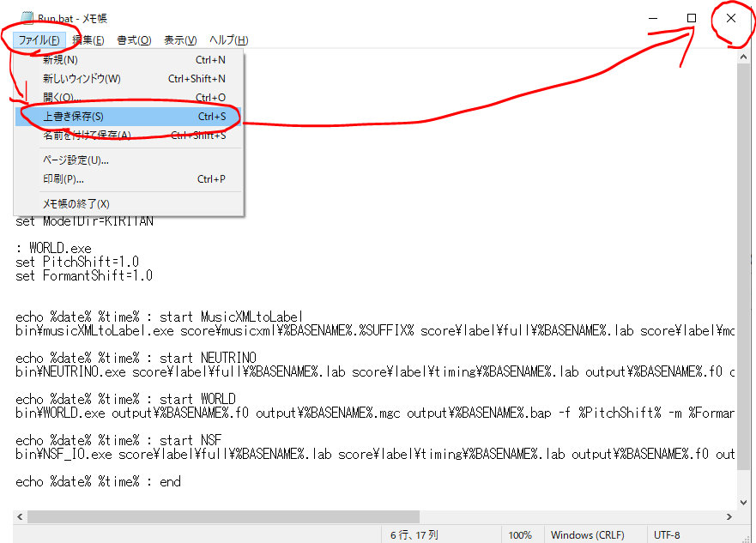Minimize the Notepad window
This screenshot has width=756, height=543.
653,18
